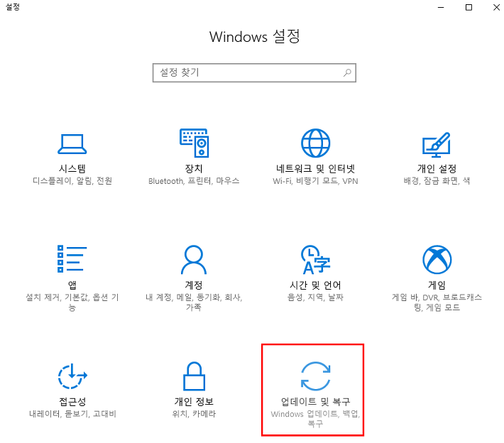Click the text 위치, 카메라

click(x=194, y=413)
